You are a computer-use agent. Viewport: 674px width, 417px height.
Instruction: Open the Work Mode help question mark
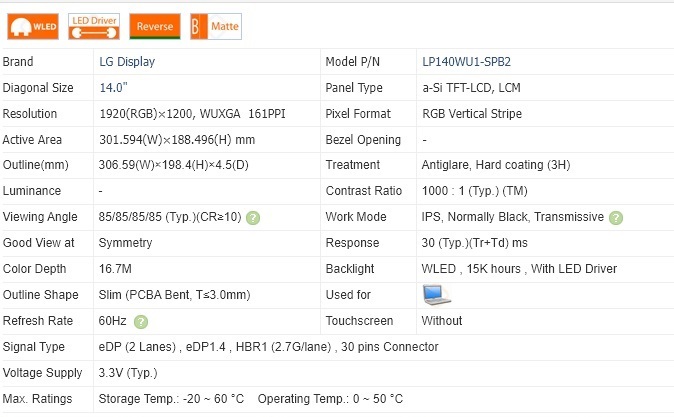pyautogui.click(x=616, y=218)
